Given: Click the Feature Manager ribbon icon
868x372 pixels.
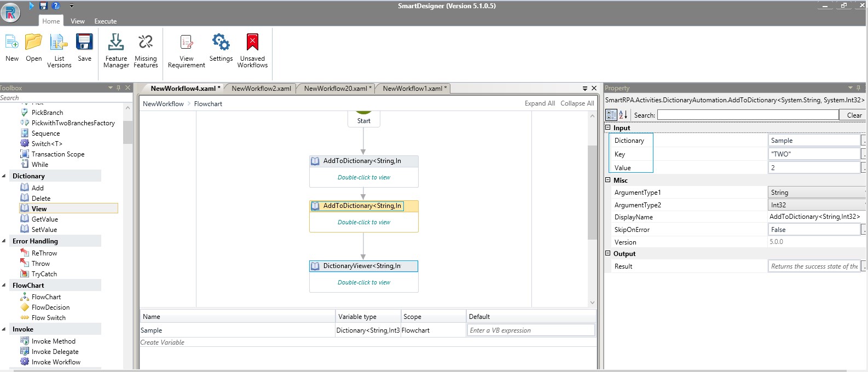Looking at the screenshot, I should point(116,43).
